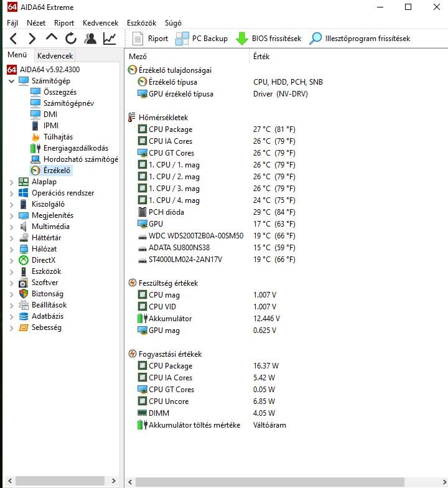Collapse the Számítógép tree node
This screenshot has width=448, height=488.
coord(11,81)
